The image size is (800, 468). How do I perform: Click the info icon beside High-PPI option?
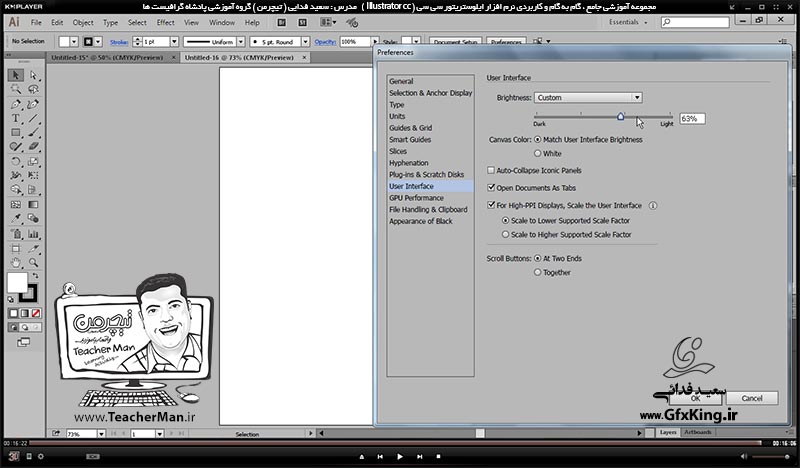click(653, 206)
